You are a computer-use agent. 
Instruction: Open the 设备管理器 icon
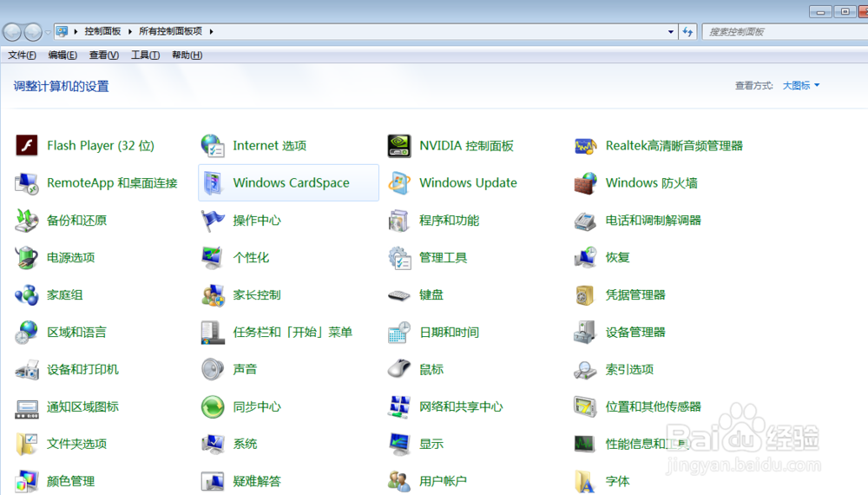click(x=585, y=333)
